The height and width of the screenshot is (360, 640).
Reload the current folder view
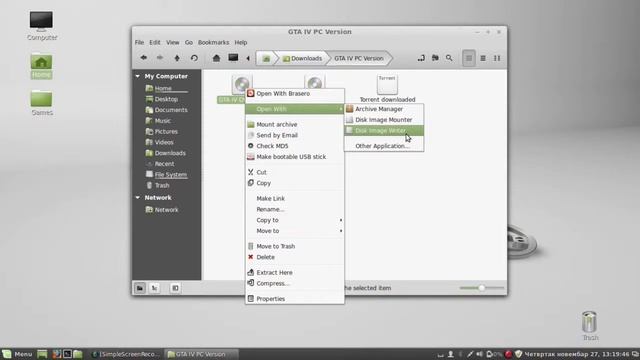pyautogui.click(x=194, y=58)
